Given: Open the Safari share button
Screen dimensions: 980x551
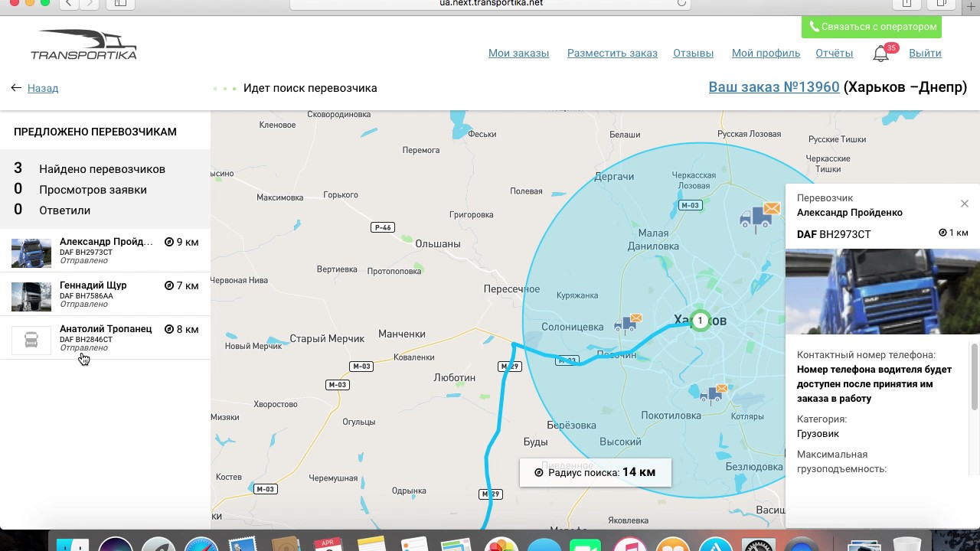Looking at the screenshot, I should pos(907,4).
